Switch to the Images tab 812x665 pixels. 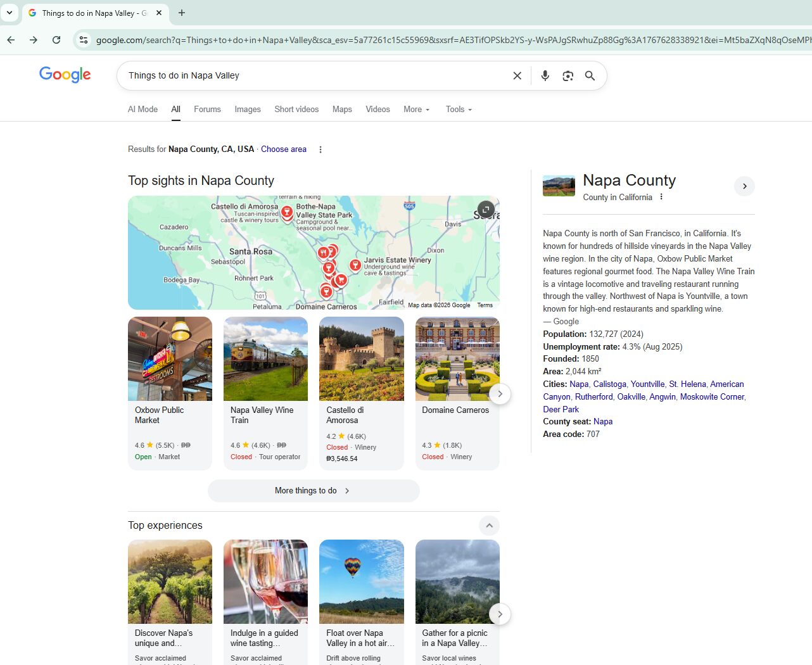pos(248,110)
